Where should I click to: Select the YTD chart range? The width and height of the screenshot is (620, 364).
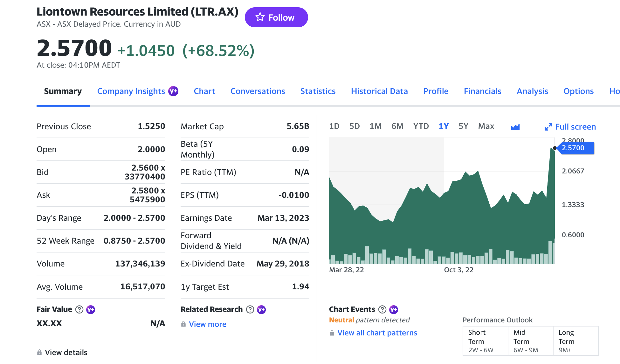point(421,126)
